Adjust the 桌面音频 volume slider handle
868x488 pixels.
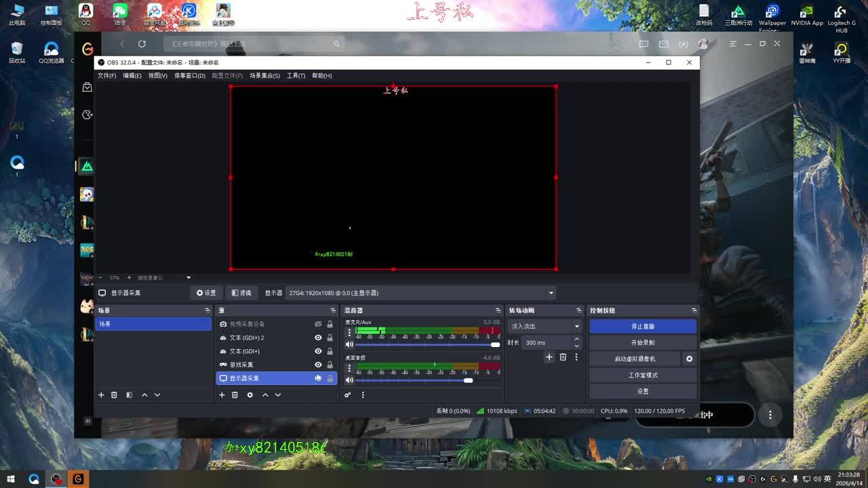pyautogui.click(x=468, y=380)
